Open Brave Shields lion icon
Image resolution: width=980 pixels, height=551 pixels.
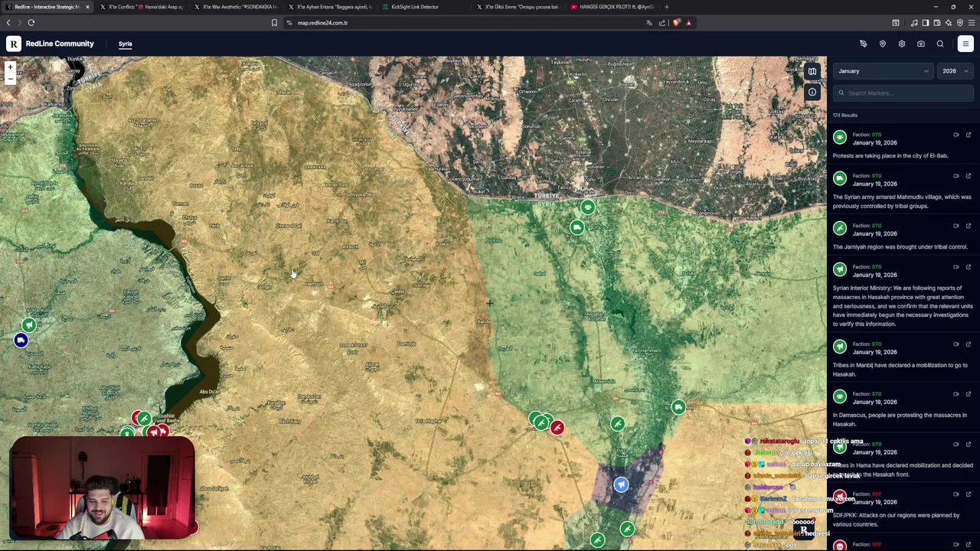[x=676, y=23]
